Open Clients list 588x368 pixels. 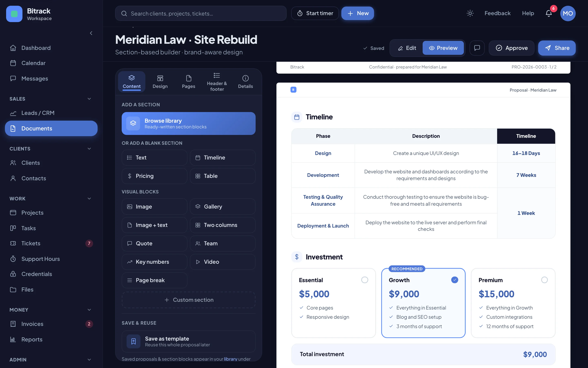(51, 163)
